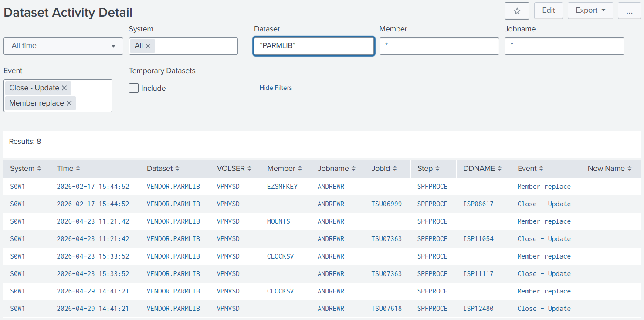Remove the Close - Update event token

coord(64,88)
